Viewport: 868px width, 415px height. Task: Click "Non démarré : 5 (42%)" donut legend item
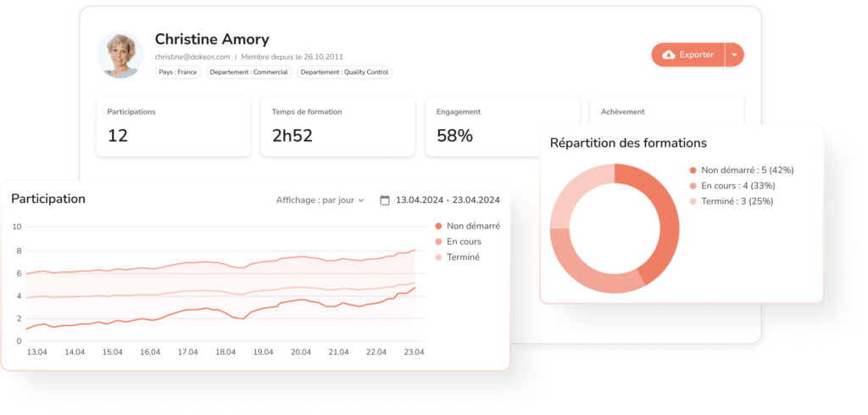[742, 170]
